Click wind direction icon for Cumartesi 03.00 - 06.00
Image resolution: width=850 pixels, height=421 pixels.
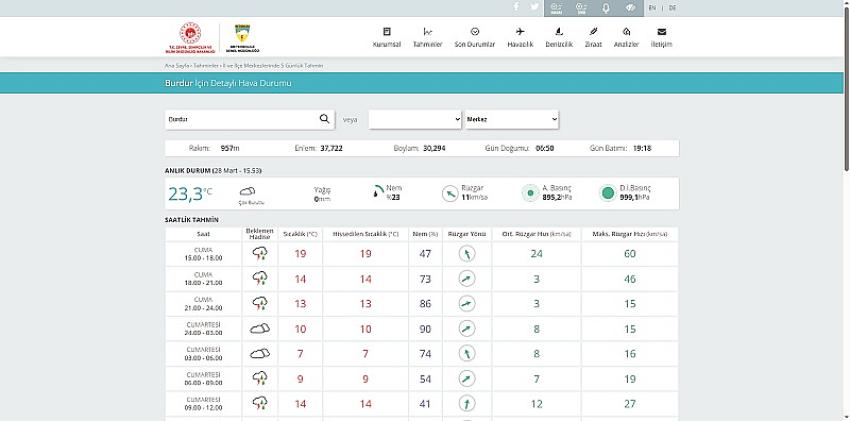pos(467,354)
